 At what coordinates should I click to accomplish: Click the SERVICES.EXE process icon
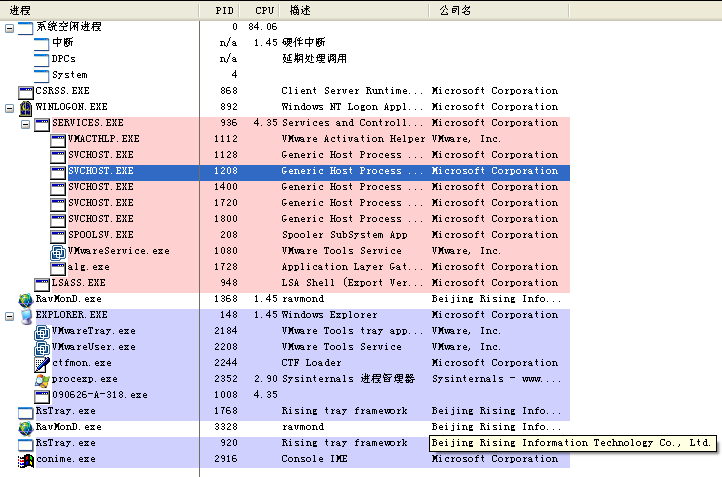pyautogui.click(x=42, y=124)
